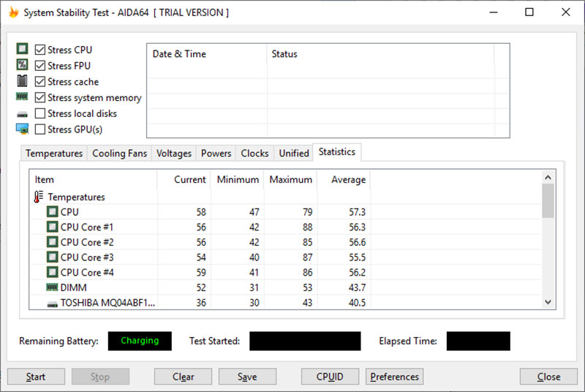Screen dimensions: 585x392
Task: Disable Stress system memory checkbox
Action: [40, 97]
